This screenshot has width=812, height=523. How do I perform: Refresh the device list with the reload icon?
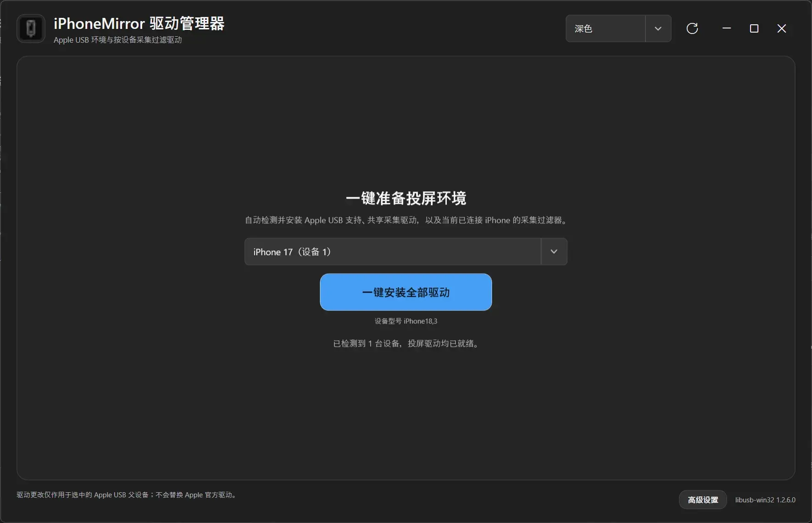[692, 28]
